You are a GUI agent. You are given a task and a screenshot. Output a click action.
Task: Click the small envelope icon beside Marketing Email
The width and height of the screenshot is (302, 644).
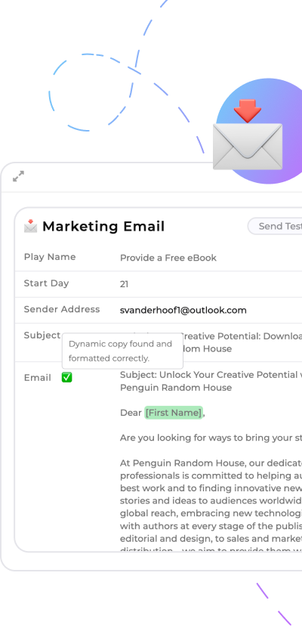click(31, 226)
